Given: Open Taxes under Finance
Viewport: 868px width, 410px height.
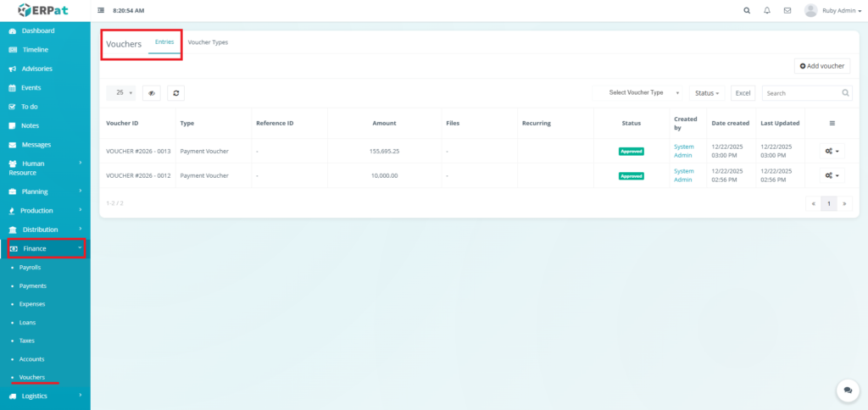Looking at the screenshot, I should [x=26, y=341].
